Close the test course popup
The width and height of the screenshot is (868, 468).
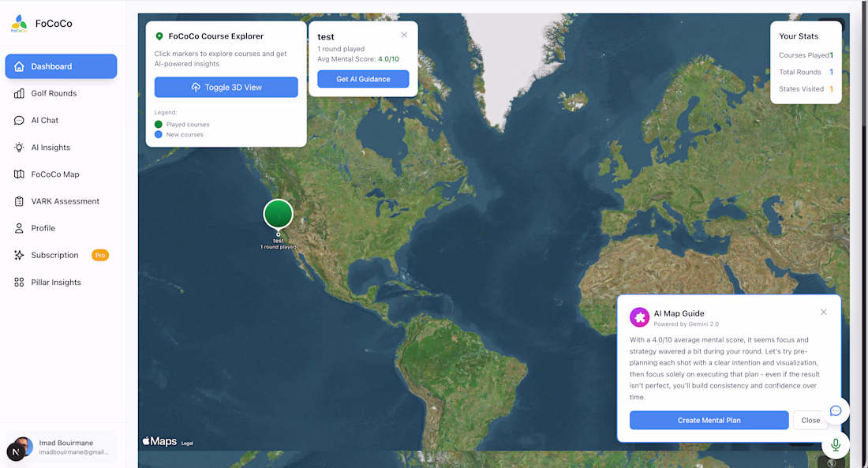coord(404,35)
